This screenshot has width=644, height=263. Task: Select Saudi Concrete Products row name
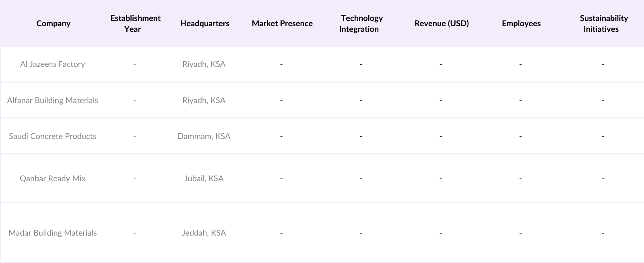tap(52, 136)
